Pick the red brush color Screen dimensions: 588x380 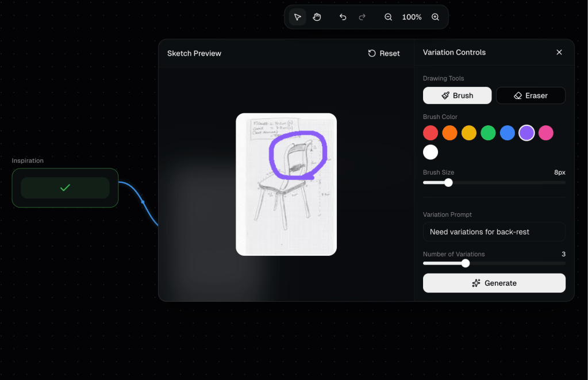click(431, 133)
